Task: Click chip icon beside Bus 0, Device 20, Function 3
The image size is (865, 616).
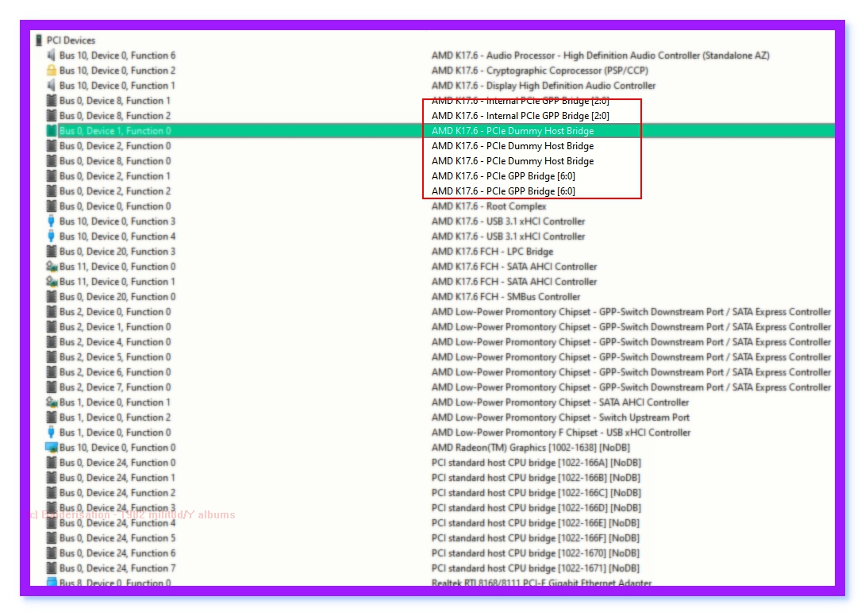Action: [x=52, y=252]
